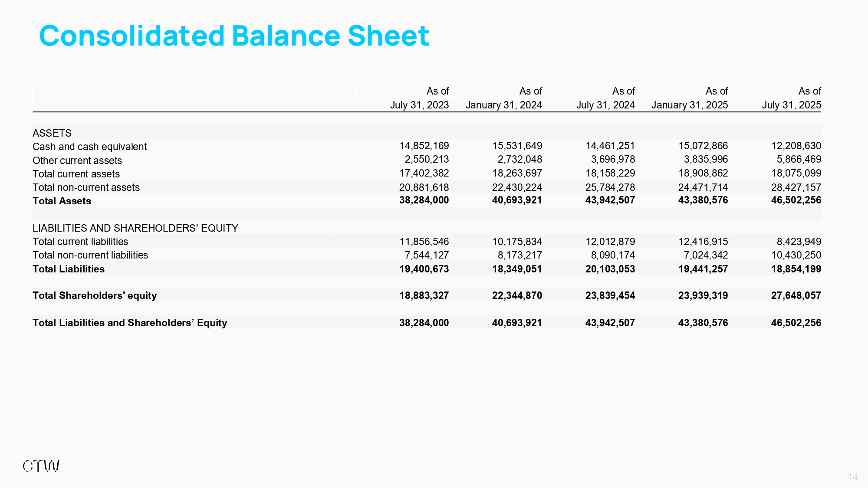Click the Total non-current assets label
The height and width of the screenshot is (488, 868).
tap(86, 187)
